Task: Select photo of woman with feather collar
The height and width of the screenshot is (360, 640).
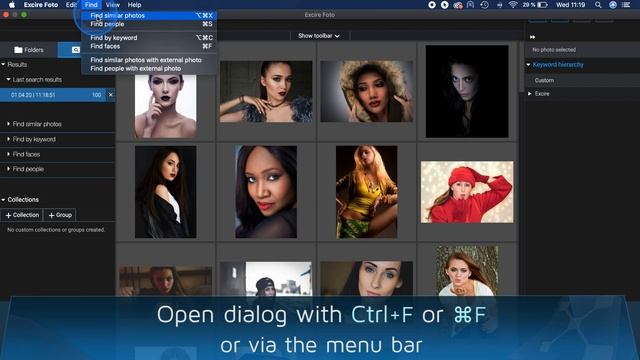Action: [266, 91]
